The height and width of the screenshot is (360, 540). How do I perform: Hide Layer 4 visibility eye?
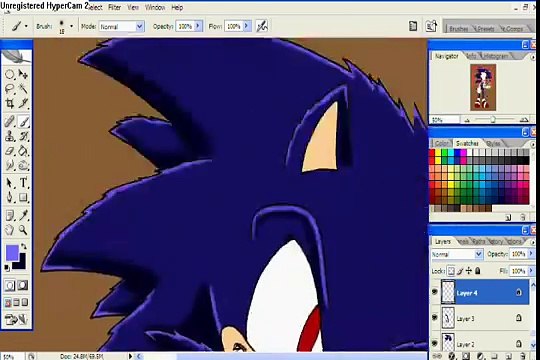click(x=435, y=292)
